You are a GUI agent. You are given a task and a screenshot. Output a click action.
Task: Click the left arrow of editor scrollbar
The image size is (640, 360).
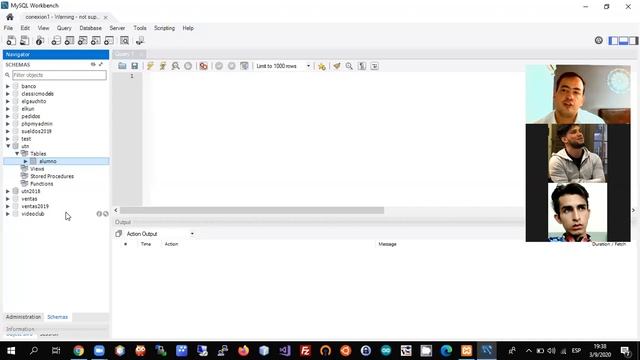116,210
